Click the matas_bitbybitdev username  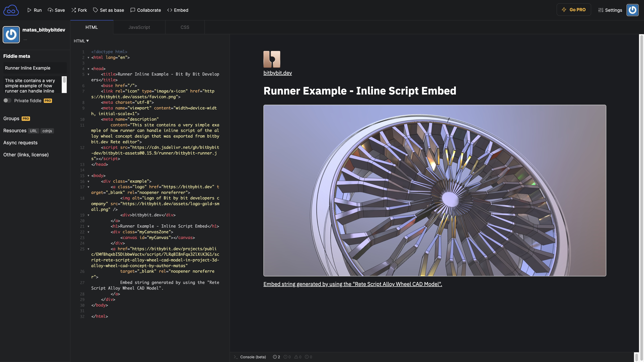click(44, 30)
